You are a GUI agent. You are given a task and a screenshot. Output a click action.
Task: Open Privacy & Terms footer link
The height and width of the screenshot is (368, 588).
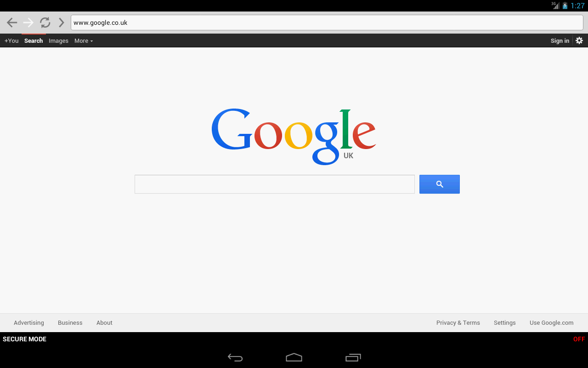pyautogui.click(x=458, y=323)
